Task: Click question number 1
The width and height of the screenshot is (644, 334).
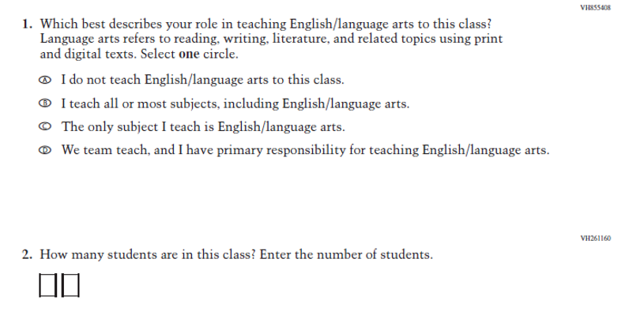Action: coord(27,24)
